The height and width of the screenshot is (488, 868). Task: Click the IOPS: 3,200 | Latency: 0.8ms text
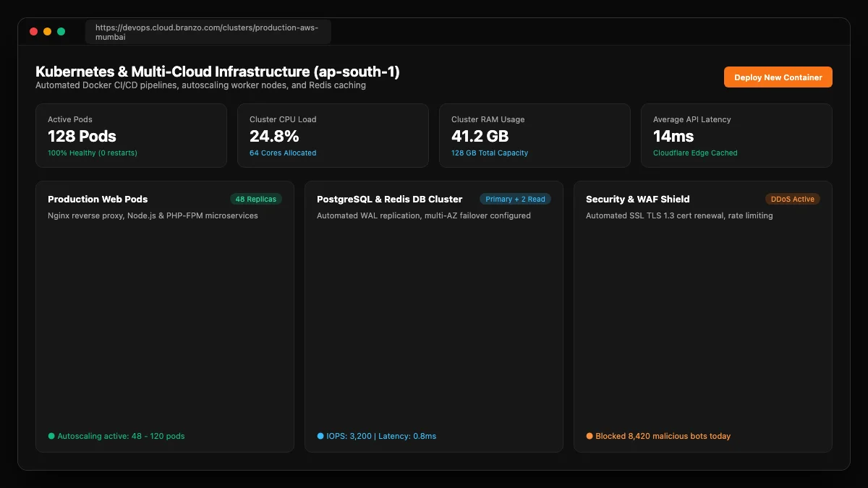(381, 436)
